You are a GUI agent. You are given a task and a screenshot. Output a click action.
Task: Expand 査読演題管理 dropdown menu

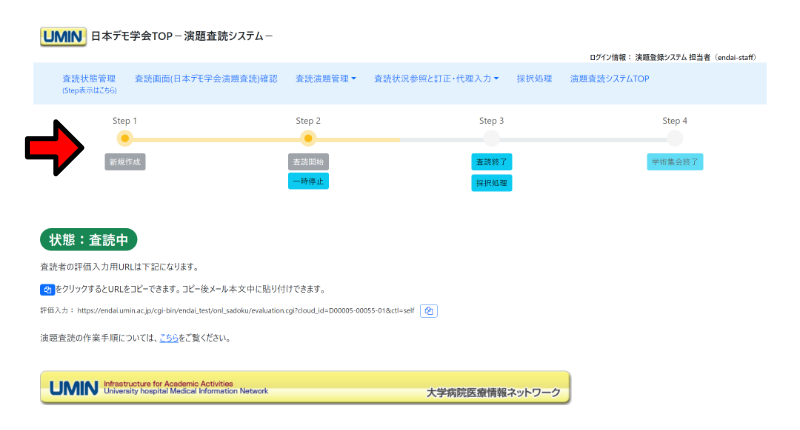tap(326, 79)
